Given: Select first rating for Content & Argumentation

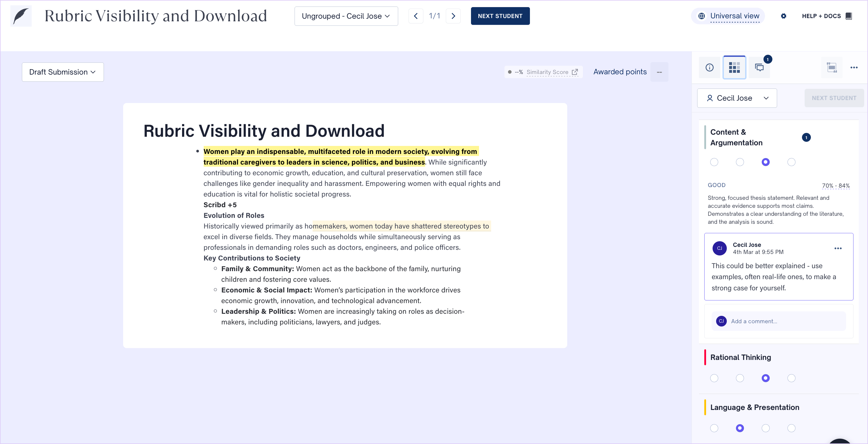Looking at the screenshot, I should [714, 162].
